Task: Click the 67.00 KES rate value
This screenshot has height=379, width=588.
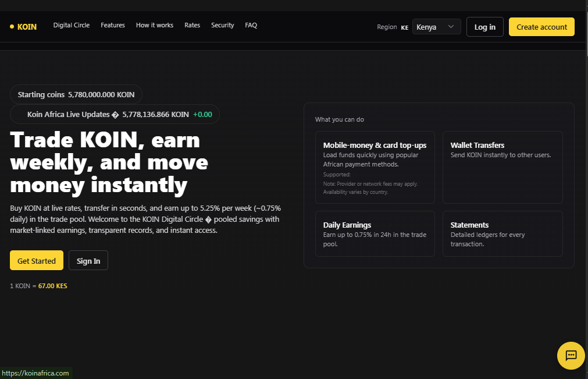Action: pyautogui.click(x=52, y=286)
